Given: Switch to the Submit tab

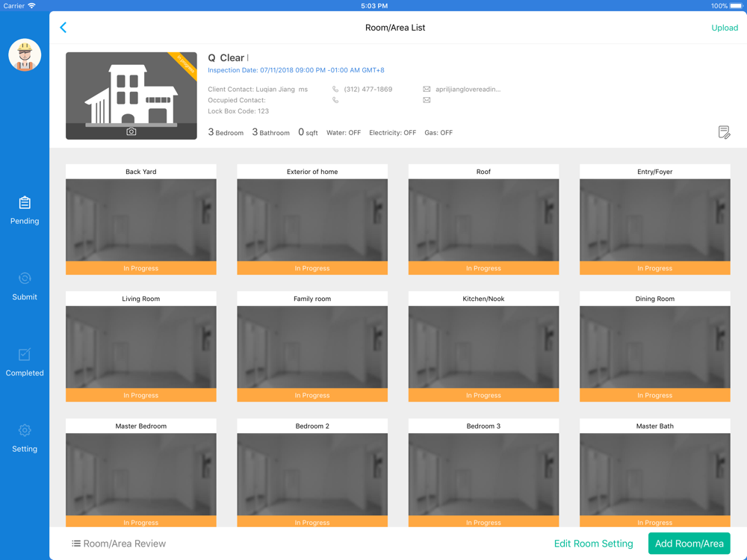Looking at the screenshot, I should [x=25, y=286].
